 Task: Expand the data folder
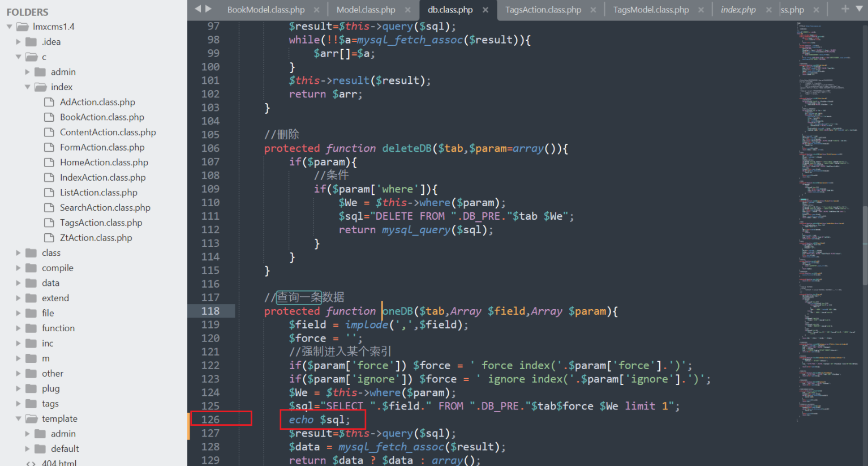pyautogui.click(x=18, y=283)
